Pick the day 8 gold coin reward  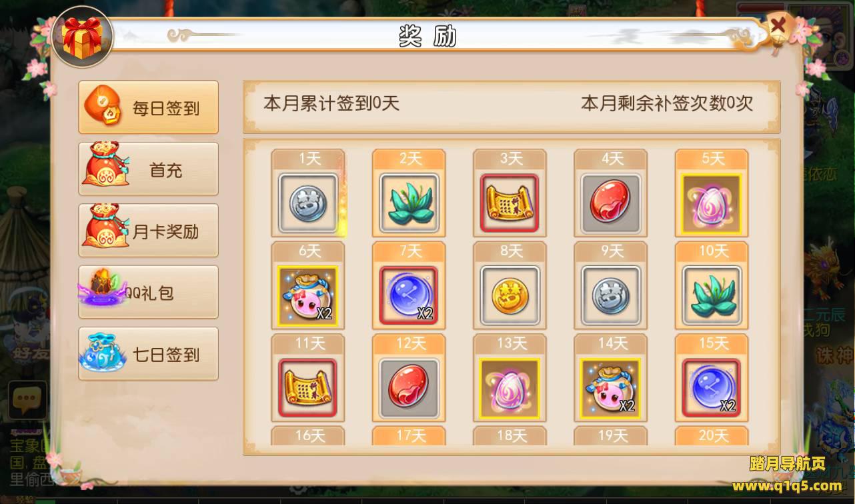point(510,295)
